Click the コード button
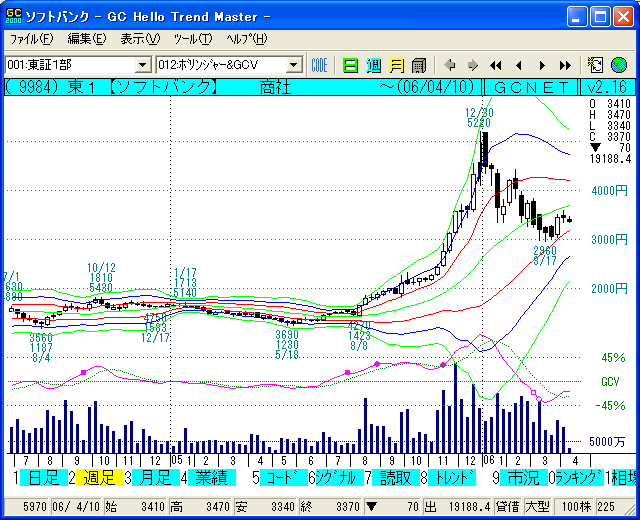This screenshot has height=520, width=640. pyautogui.click(x=284, y=478)
